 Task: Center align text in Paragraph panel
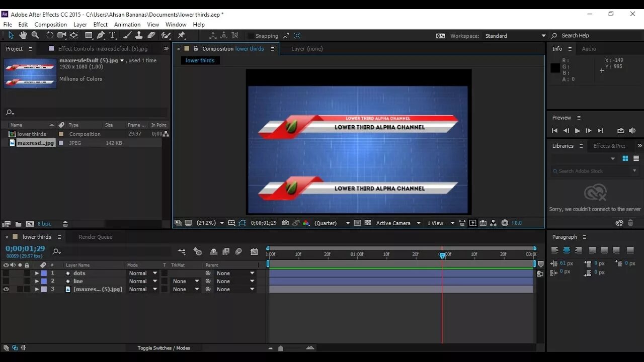pyautogui.click(x=567, y=250)
